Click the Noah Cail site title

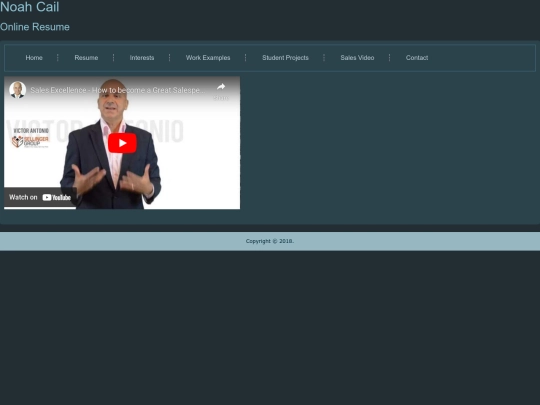click(30, 7)
